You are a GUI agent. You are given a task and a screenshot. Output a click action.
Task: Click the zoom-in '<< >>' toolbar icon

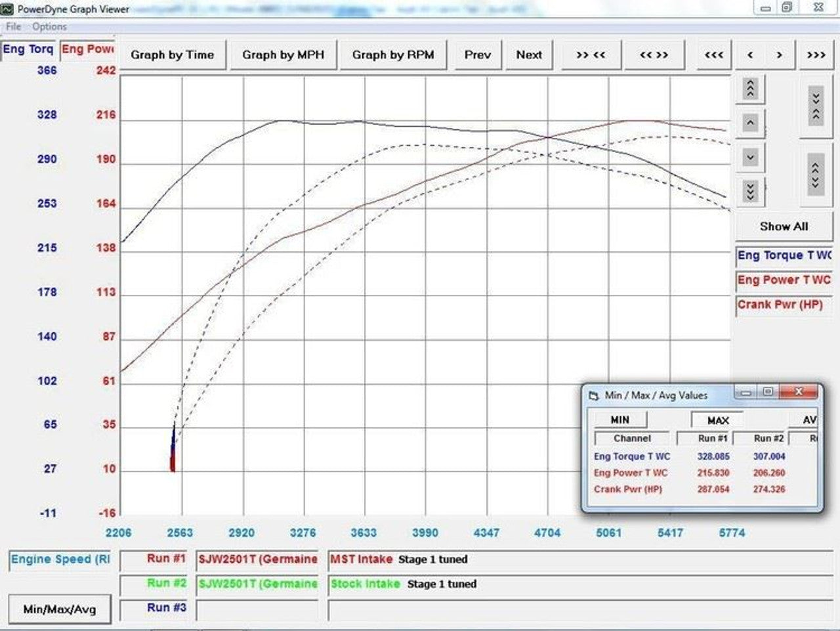pos(654,55)
